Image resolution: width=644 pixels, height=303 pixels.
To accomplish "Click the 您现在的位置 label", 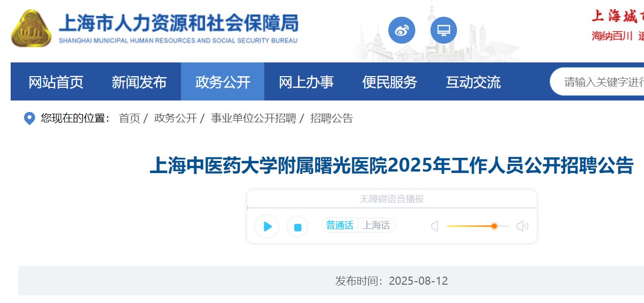I will 75,119.
